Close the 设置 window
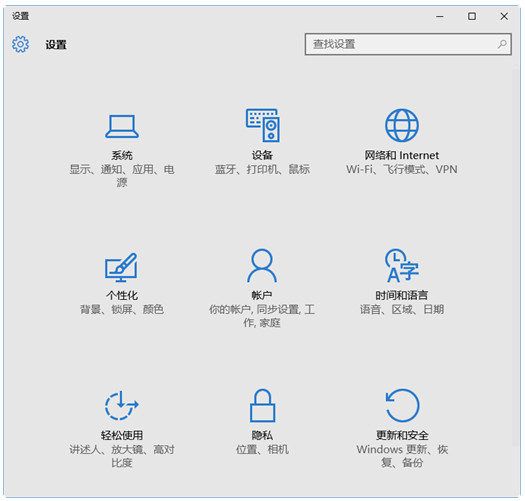Image resolution: width=525 pixels, height=501 pixels. point(504,16)
